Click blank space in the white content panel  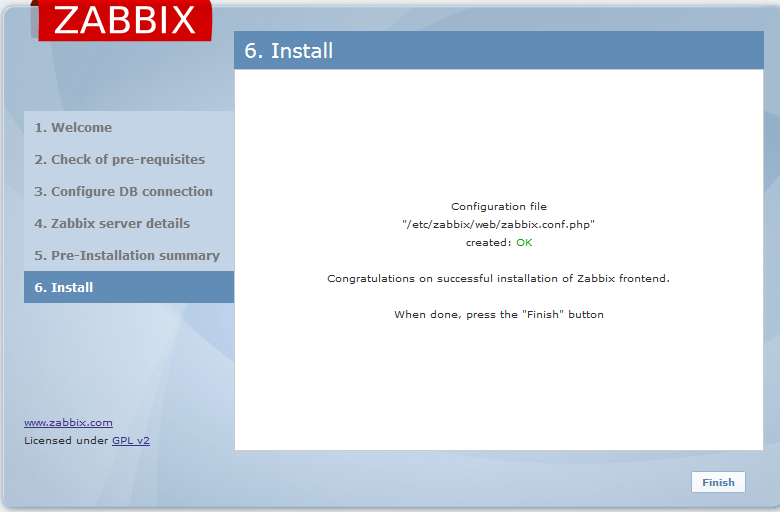[498, 390]
